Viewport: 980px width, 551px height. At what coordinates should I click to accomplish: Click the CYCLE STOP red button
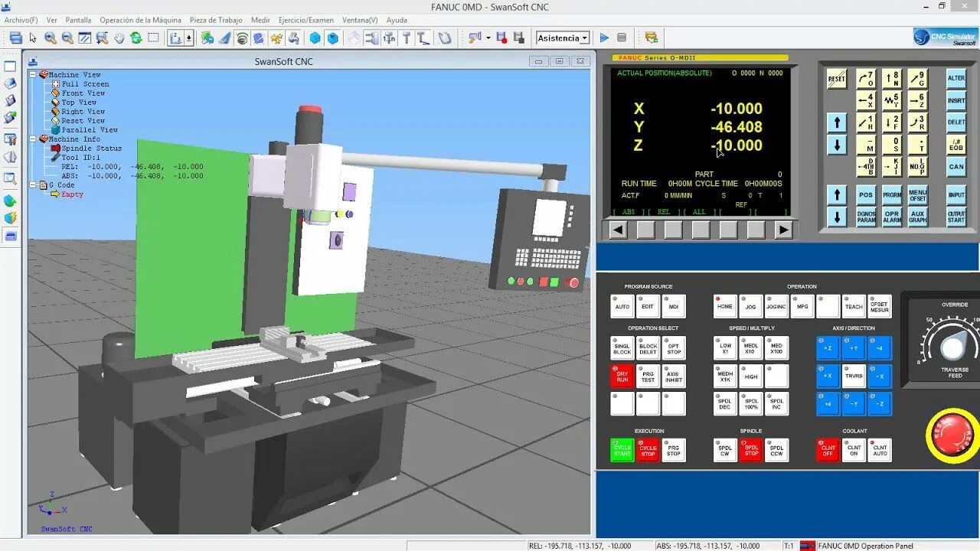pos(648,450)
